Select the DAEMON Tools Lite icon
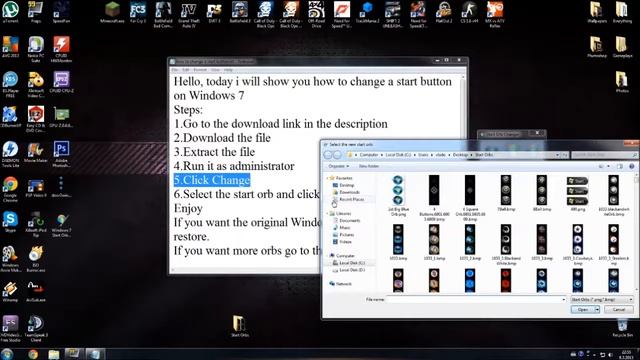 (x=10, y=154)
